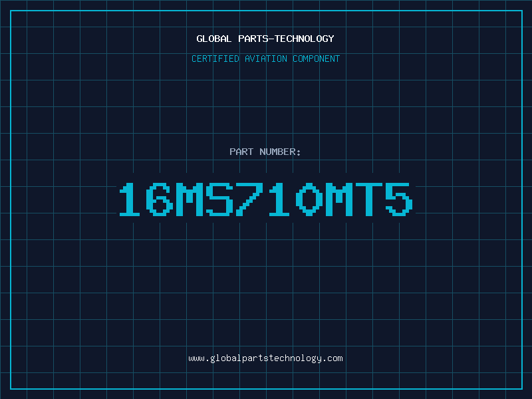Click the GLOBAL PARTS-TECHNOLOGY heading
The image size is (532, 399).
pyautogui.click(x=265, y=39)
